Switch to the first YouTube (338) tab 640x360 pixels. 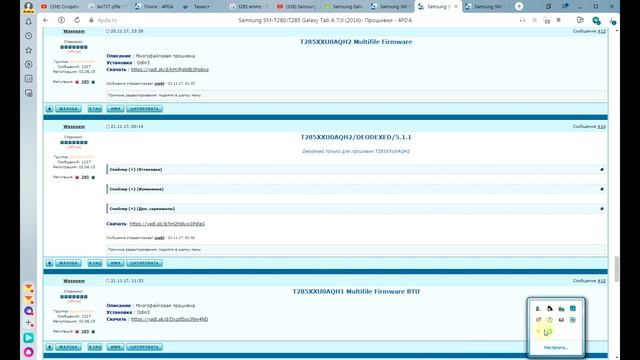61,7
